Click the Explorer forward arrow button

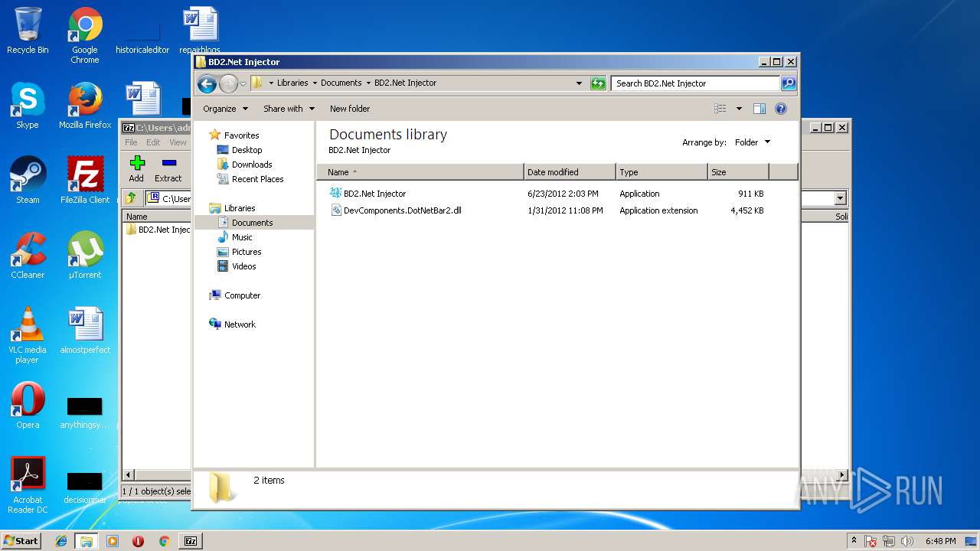pos(228,83)
